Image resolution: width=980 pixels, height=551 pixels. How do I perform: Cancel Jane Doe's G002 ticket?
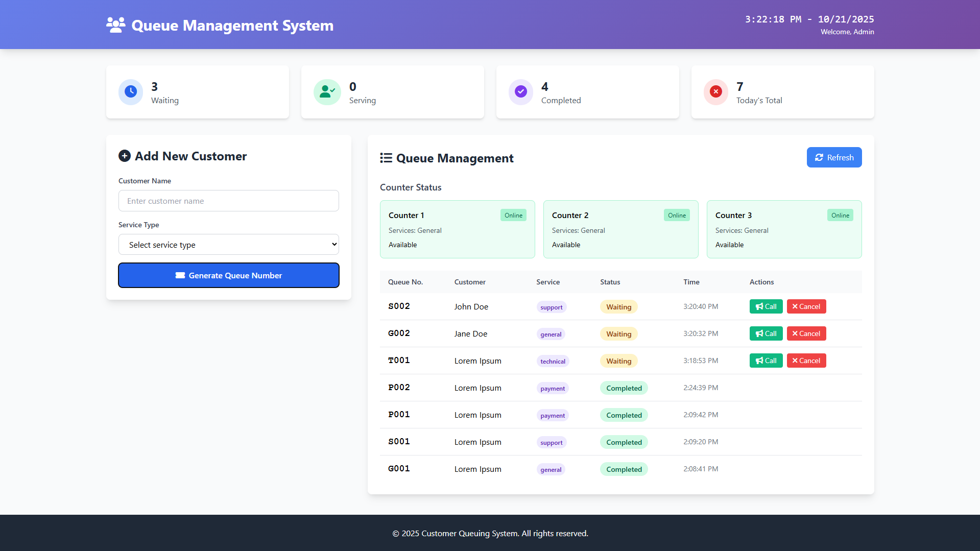click(806, 333)
